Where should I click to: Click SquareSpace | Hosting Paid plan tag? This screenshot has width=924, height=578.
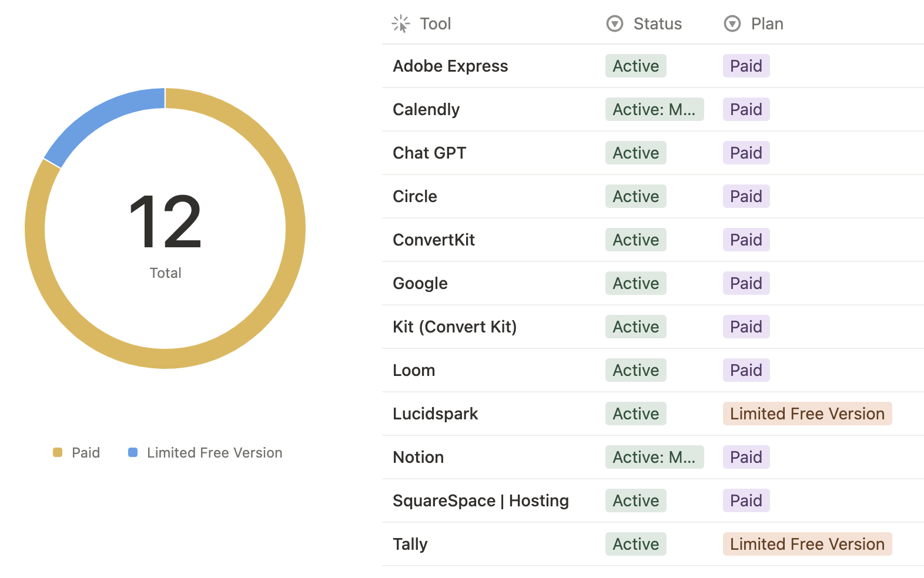click(x=746, y=500)
